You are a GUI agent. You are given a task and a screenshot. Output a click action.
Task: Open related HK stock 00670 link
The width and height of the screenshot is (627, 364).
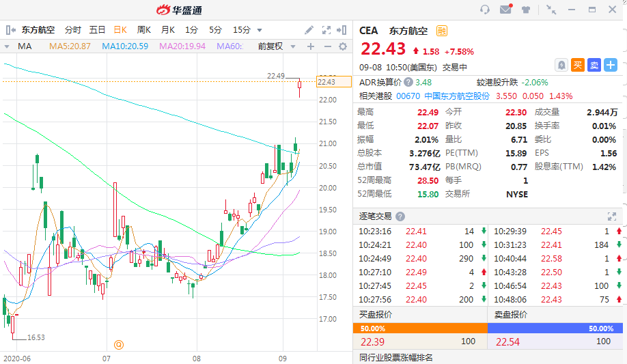[408, 96]
